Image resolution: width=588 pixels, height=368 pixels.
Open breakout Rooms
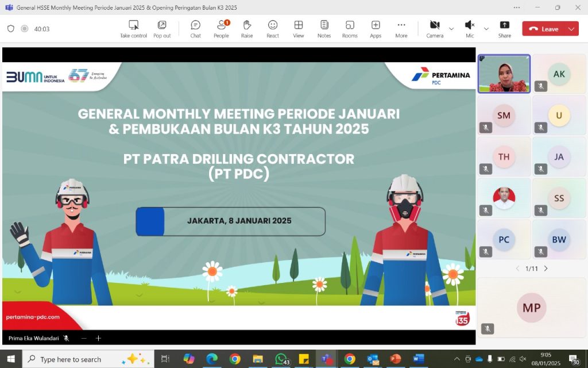tap(350, 29)
